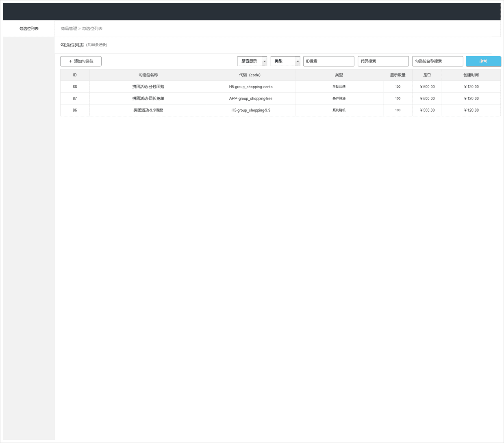Viewport: 504px width, 443px height.
Task: Click the 勾选位列表 page title
Action: [72, 45]
